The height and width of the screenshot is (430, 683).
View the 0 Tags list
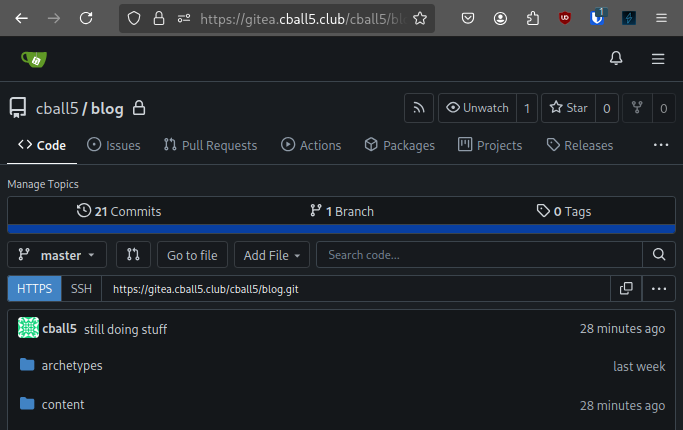tap(564, 211)
